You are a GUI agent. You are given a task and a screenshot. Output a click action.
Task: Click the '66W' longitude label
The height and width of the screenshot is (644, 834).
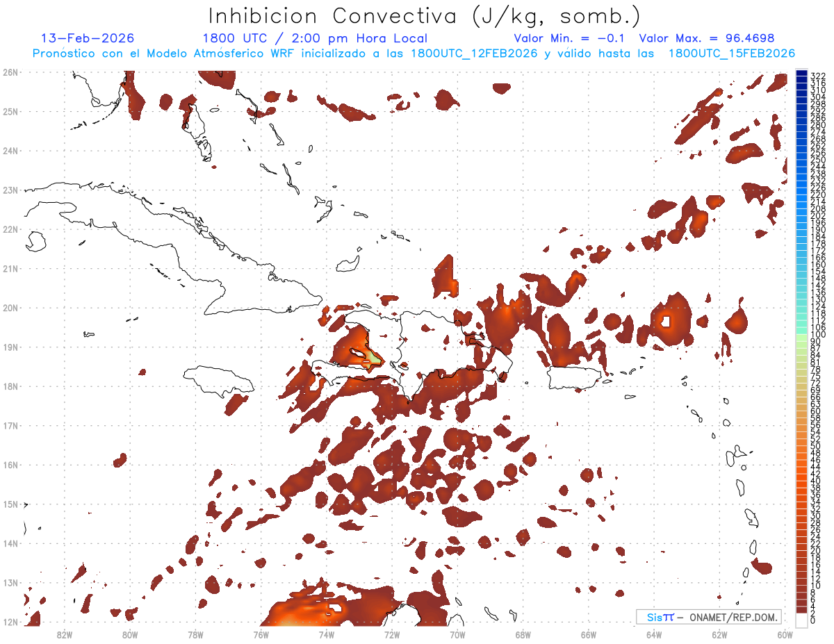[x=589, y=634]
